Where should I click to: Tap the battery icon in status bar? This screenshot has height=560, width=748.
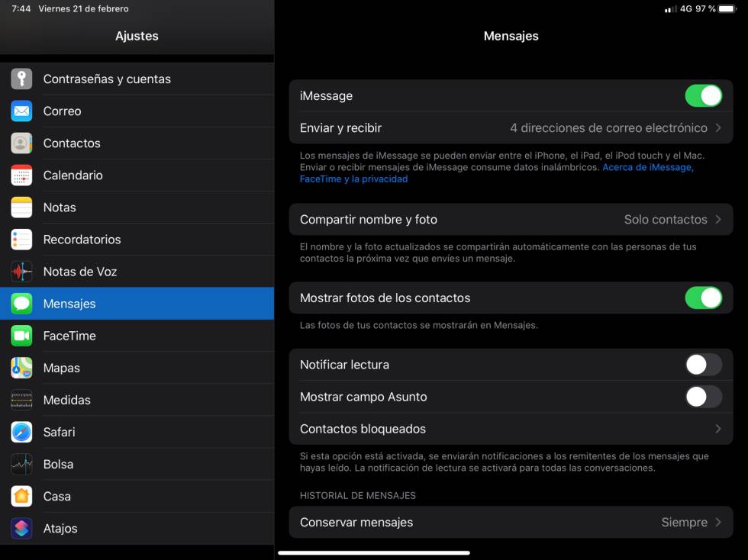[727, 8]
